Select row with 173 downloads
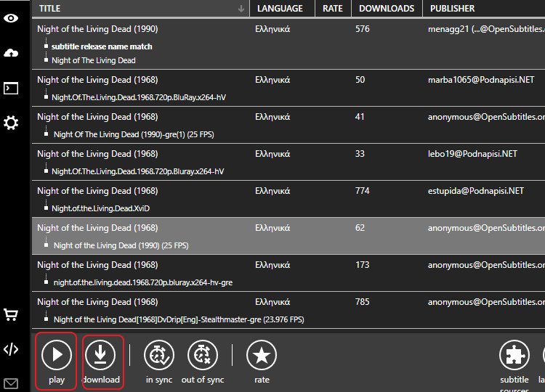This screenshot has height=392, width=545. (288, 273)
